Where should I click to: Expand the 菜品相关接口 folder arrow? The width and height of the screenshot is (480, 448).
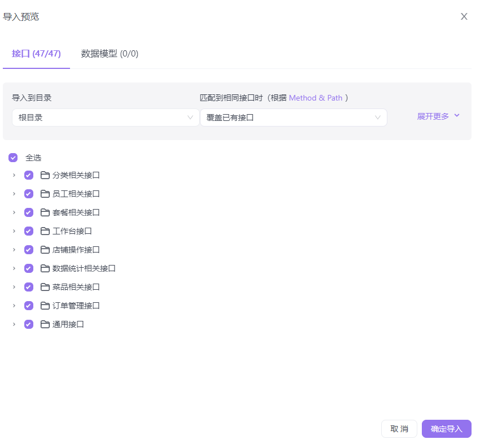14,287
